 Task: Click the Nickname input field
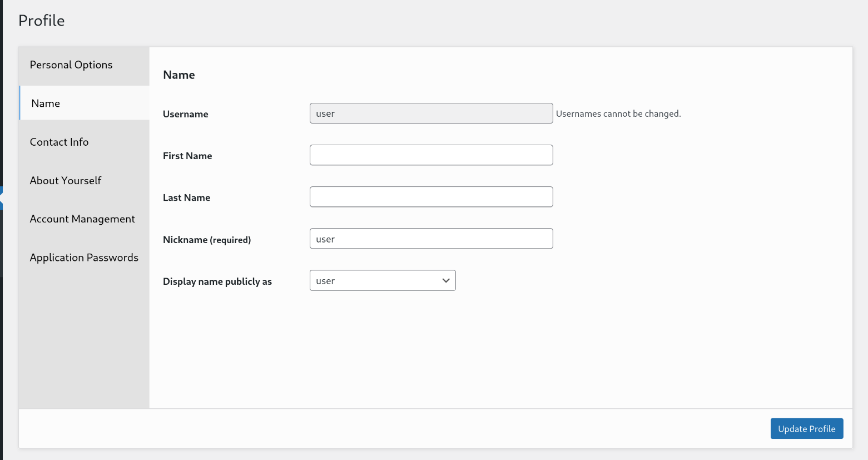[x=431, y=239]
